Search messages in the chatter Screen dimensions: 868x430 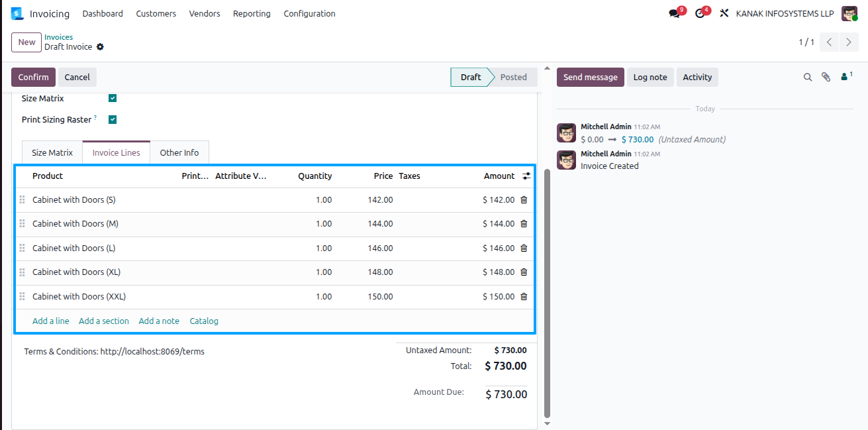coord(808,77)
